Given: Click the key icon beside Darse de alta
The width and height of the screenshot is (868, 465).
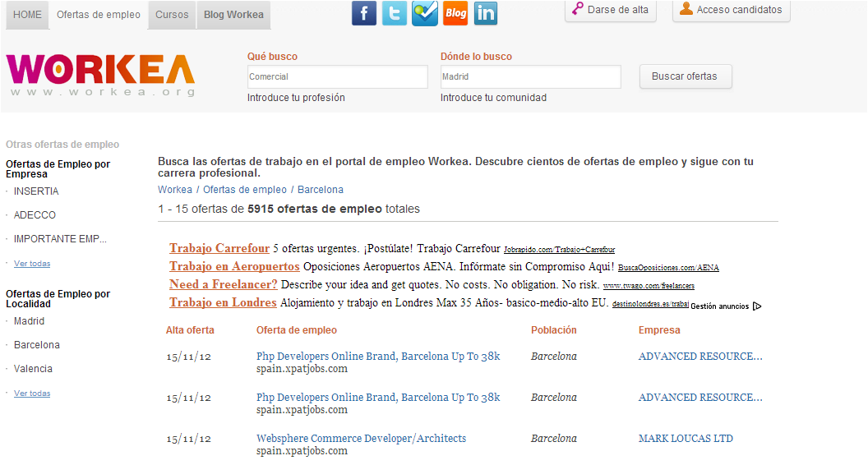Looking at the screenshot, I should tap(577, 9).
